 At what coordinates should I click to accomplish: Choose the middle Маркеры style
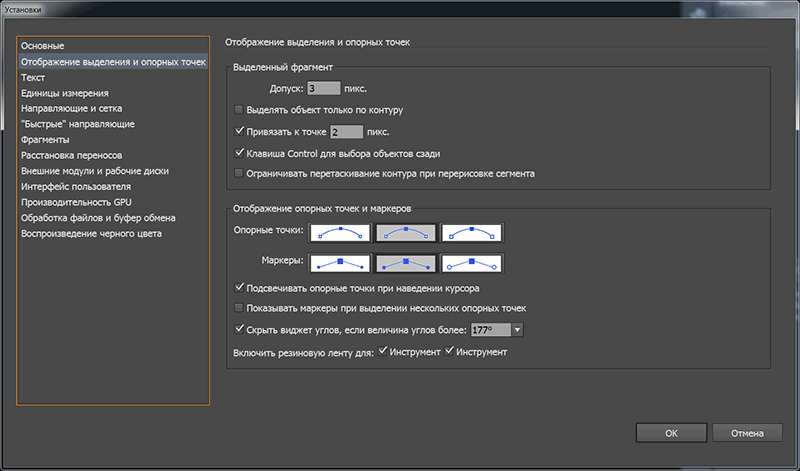406,264
